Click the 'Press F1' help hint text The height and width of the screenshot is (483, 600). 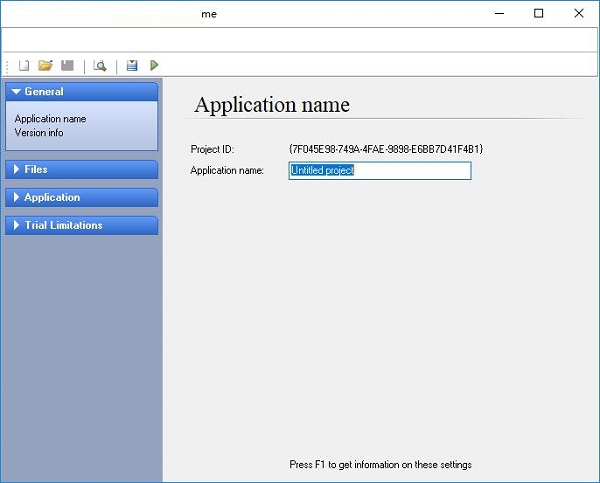pyautogui.click(x=380, y=465)
